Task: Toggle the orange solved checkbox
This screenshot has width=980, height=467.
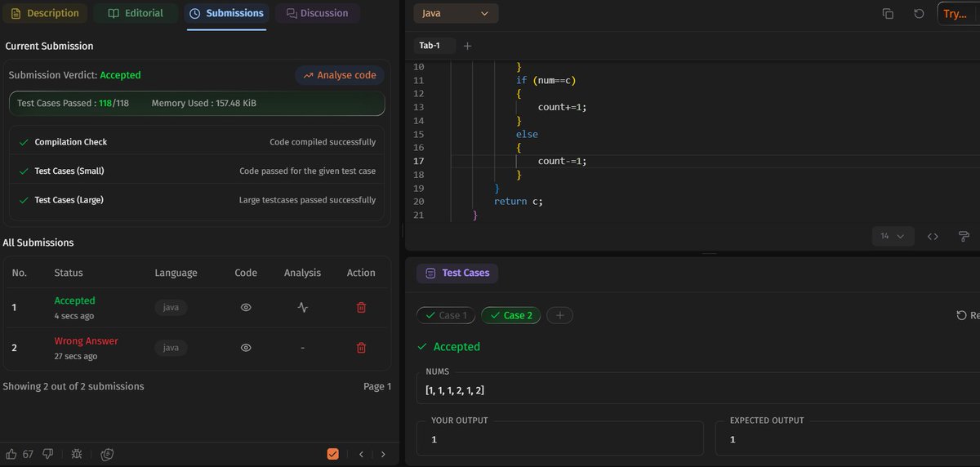Action: [x=332, y=454]
